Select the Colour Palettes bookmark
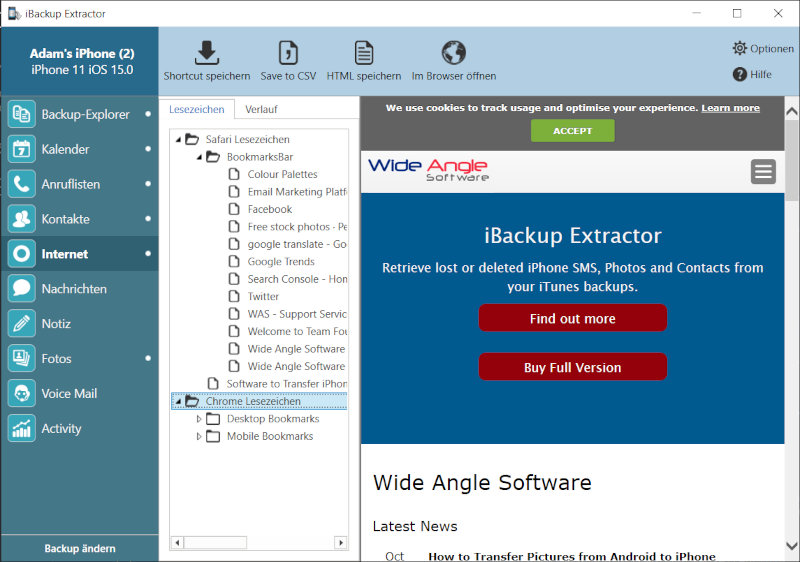This screenshot has height=562, width=800. tap(282, 174)
